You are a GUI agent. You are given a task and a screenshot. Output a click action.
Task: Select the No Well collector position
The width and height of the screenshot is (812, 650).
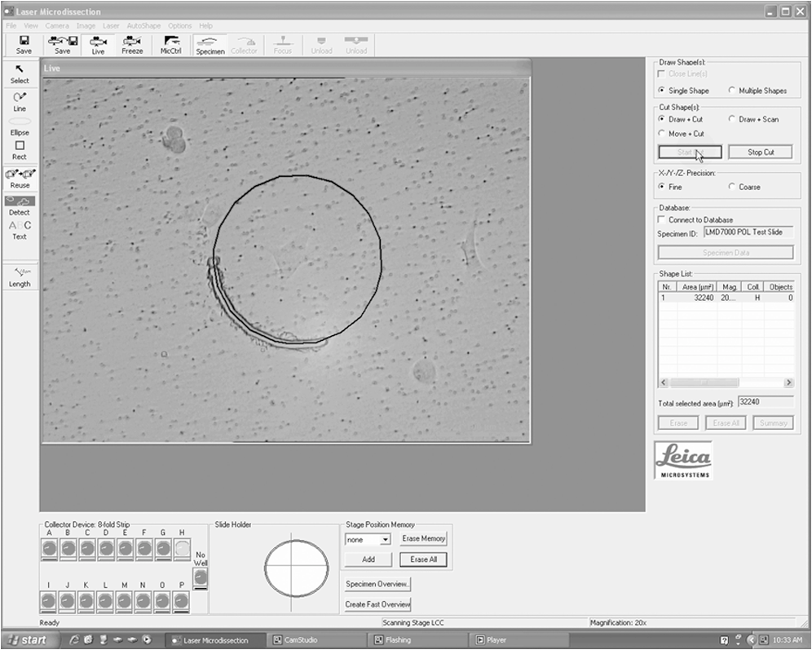point(201,578)
